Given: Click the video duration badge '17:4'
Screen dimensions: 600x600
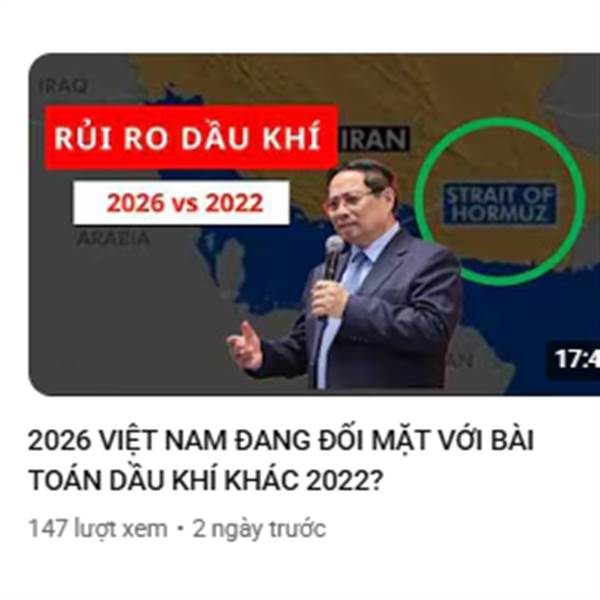Looking at the screenshot, I should click(575, 359).
